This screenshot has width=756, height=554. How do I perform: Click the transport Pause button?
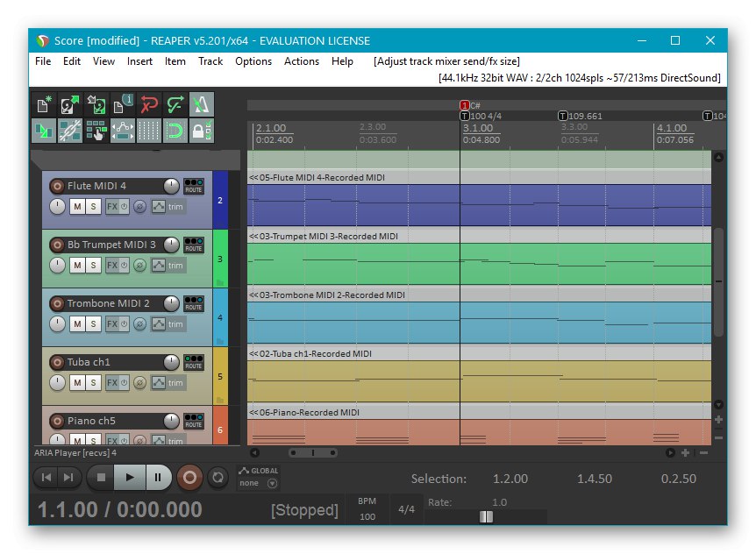(x=158, y=478)
